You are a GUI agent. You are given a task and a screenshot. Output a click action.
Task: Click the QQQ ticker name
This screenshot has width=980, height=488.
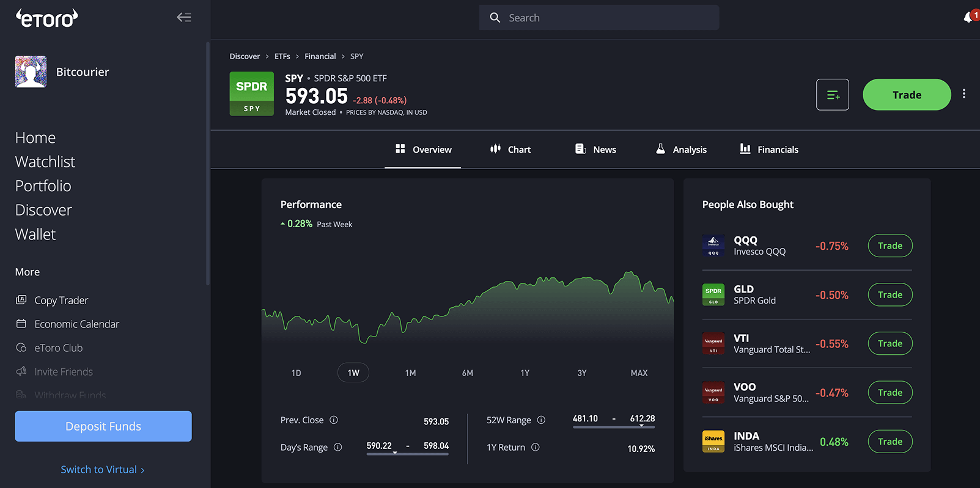point(745,240)
